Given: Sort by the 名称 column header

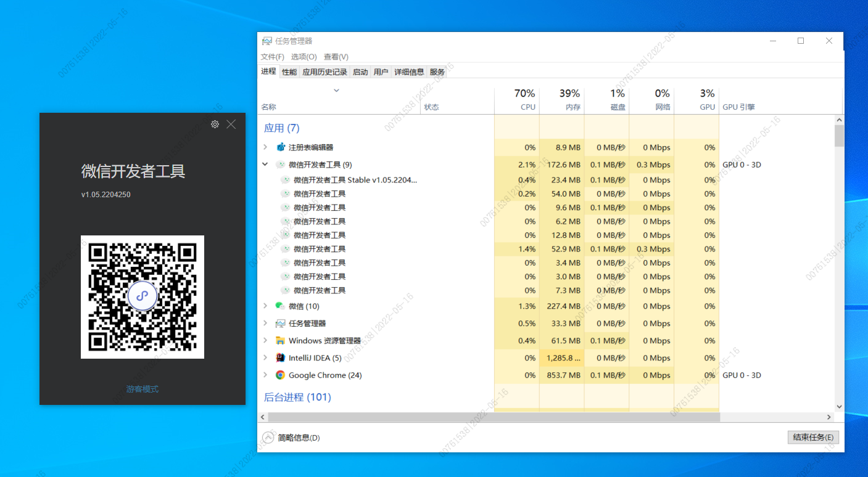Looking at the screenshot, I should click(x=339, y=100).
